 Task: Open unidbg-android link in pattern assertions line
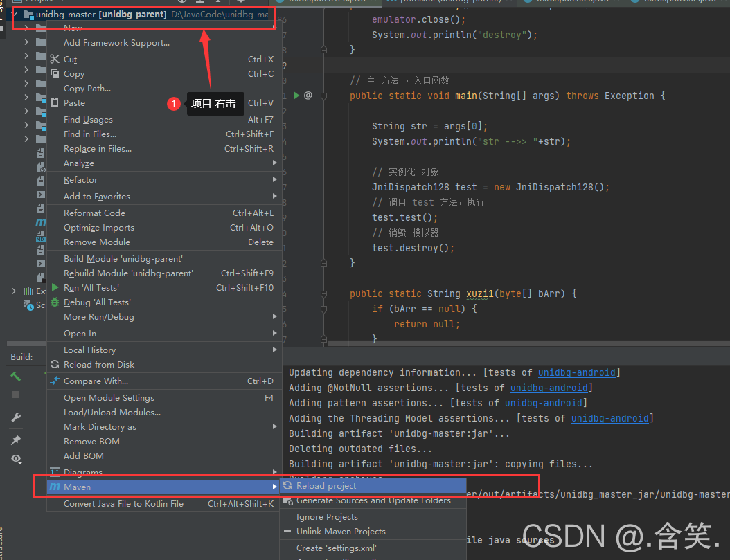543,403
